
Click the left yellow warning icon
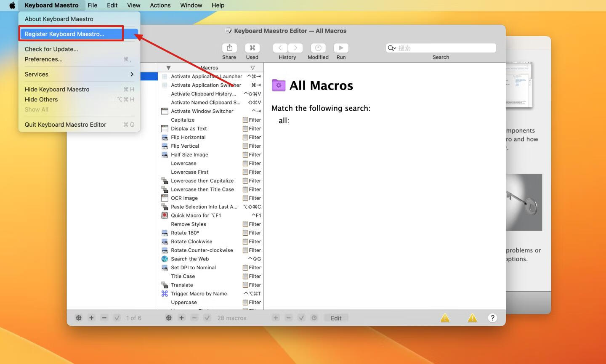pyautogui.click(x=445, y=318)
